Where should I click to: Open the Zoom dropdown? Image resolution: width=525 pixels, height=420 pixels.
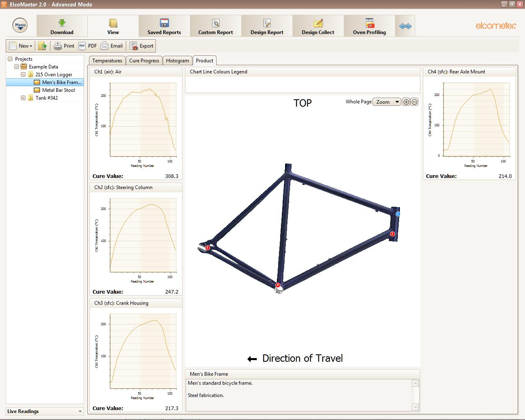(x=386, y=102)
